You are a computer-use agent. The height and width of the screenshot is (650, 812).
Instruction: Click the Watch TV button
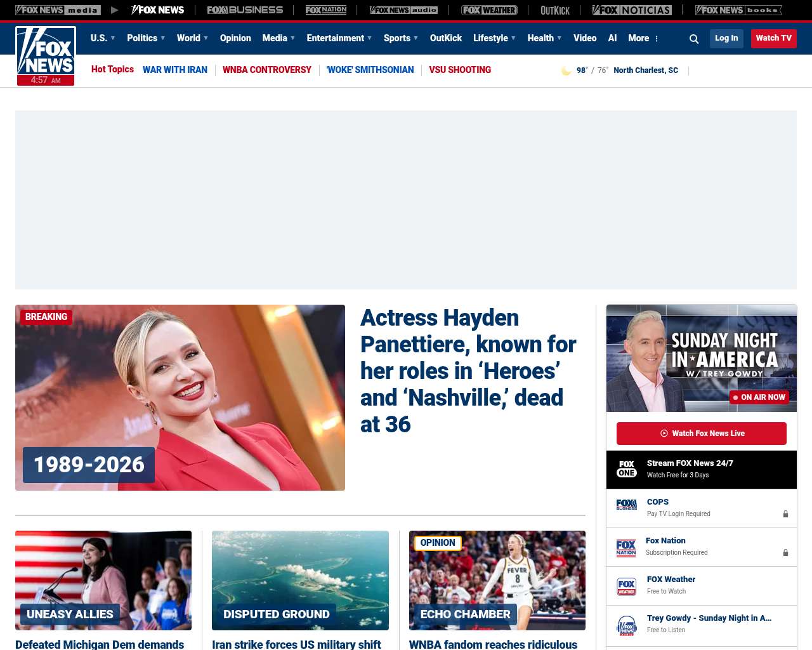point(774,38)
